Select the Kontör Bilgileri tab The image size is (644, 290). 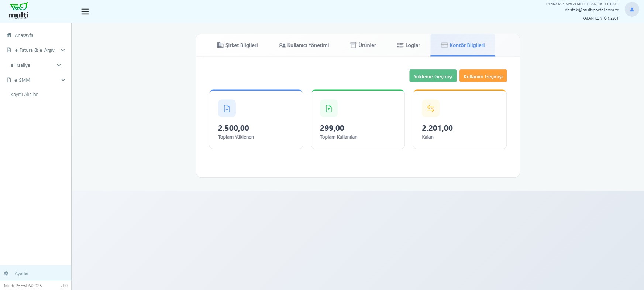coord(463,45)
